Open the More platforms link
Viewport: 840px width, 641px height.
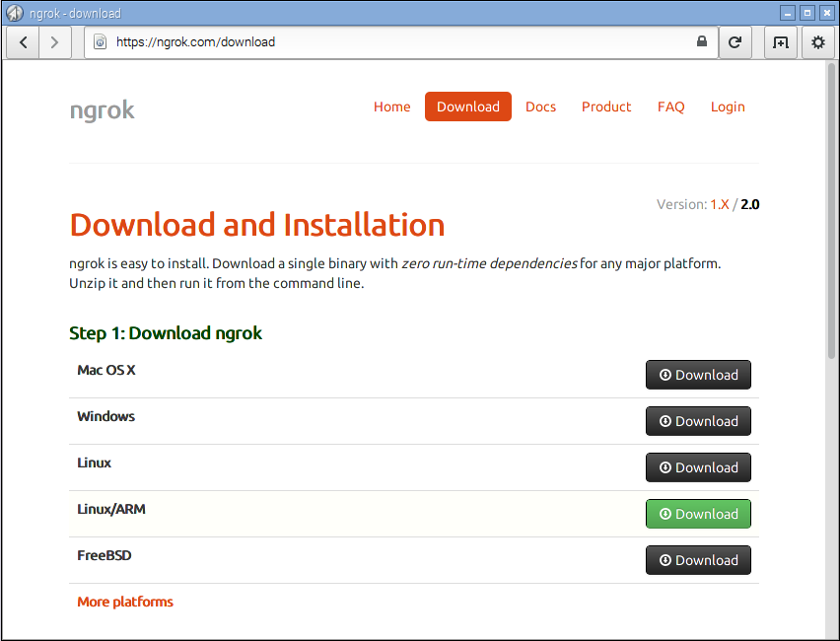coord(125,602)
